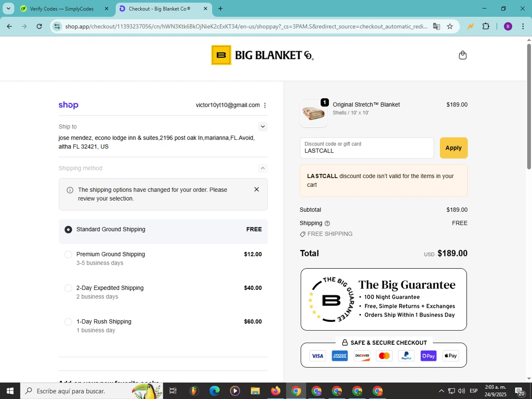The width and height of the screenshot is (532, 399).
Task: Click the victor10yt10@gmail.com email text
Action: pyautogui.click(x=228, y=105)
